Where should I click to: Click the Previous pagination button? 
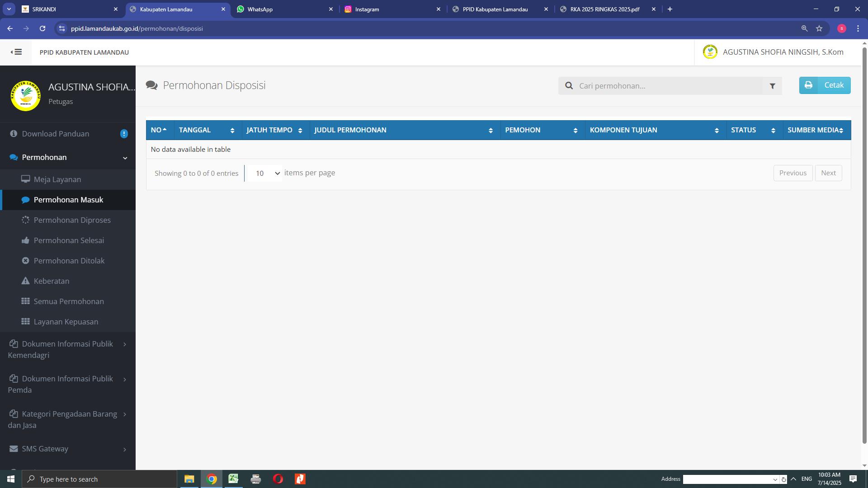pos(793,173)
